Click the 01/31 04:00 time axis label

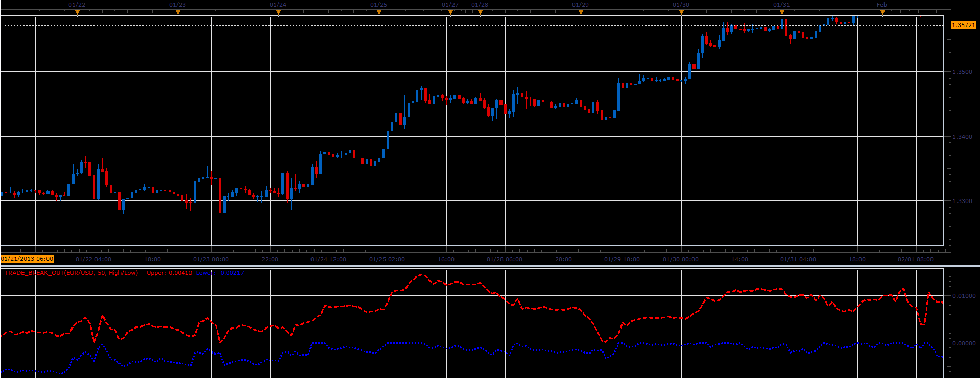798,259
